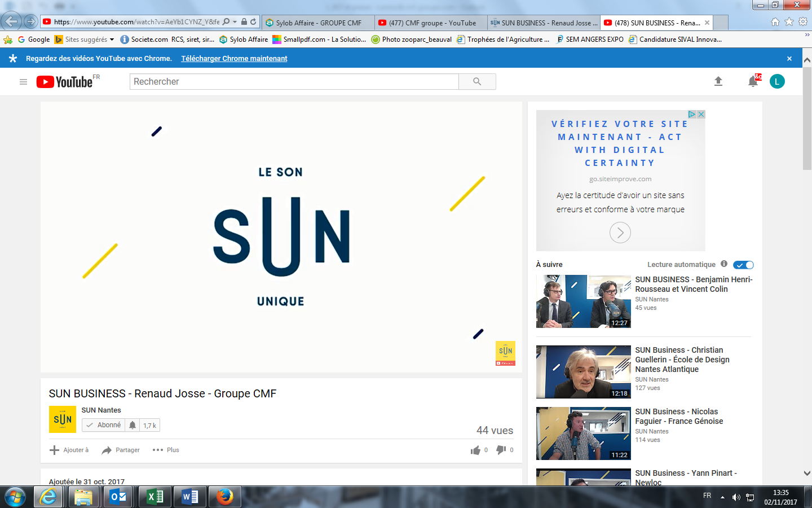Close the sidebar advertisement
812x508 pixels.
tap(701, 114)
